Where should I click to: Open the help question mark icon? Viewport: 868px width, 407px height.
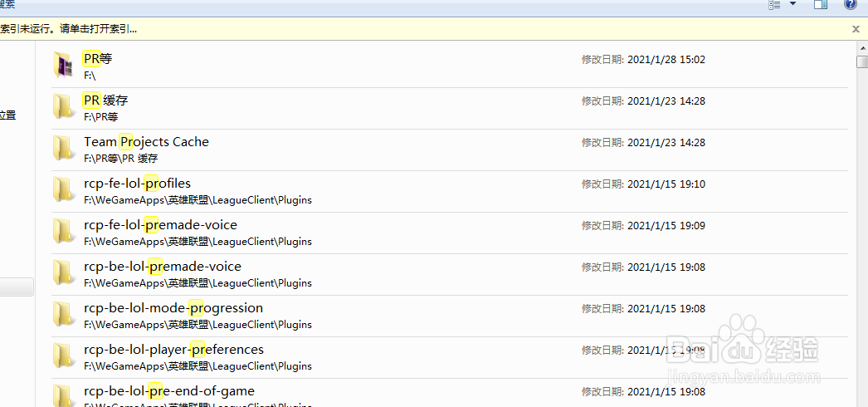pos(851,4)
